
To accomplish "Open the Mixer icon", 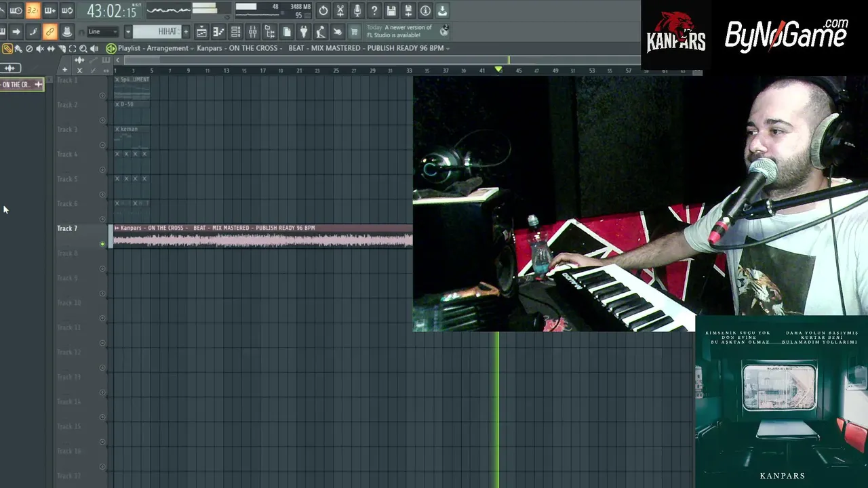I will tap(252, 31).
